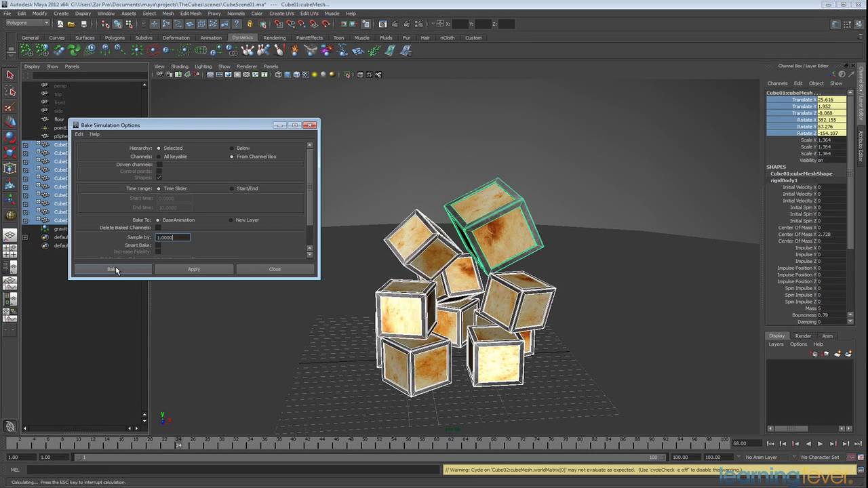Activate the Lasso select tool
The width and height of the screenshot is (868, 488).
(9, 91)
